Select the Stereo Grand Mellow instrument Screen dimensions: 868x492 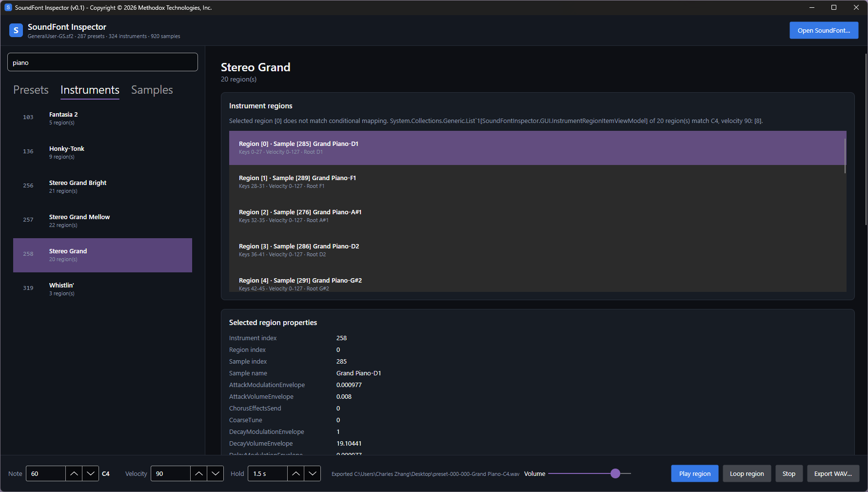point(102,221)
